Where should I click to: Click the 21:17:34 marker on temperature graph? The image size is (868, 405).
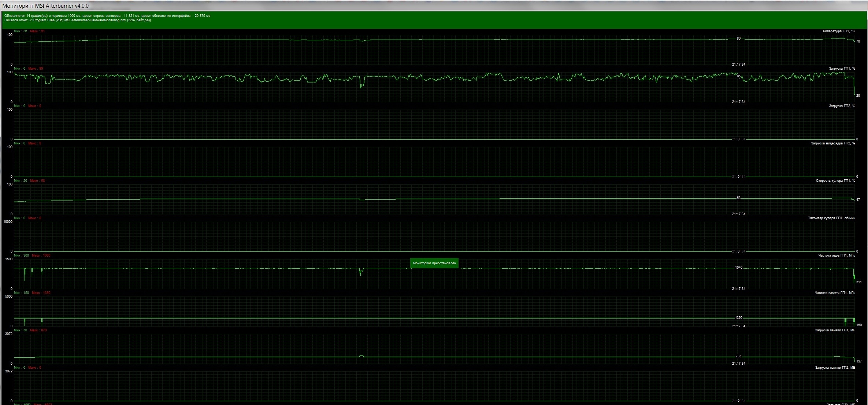(x=738, y=65)
